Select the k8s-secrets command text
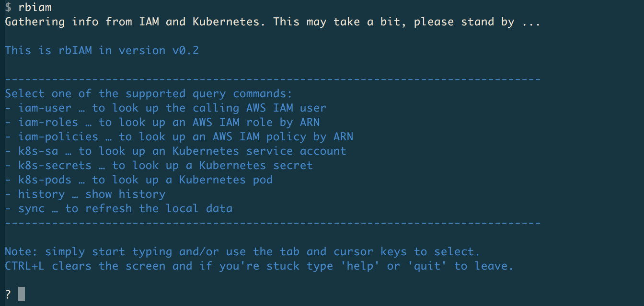This screenshot has height=306, width=644. (55, 166)
